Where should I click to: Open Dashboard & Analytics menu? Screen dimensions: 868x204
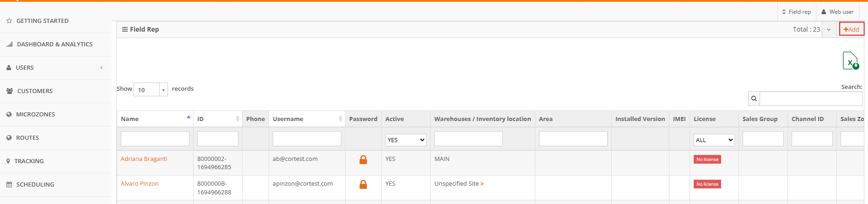pos(56,44)
